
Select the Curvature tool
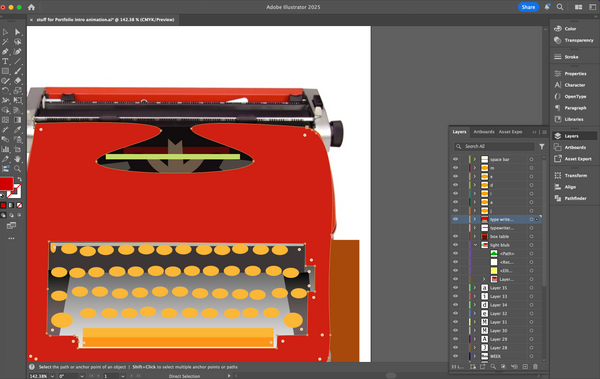(18, 52)
